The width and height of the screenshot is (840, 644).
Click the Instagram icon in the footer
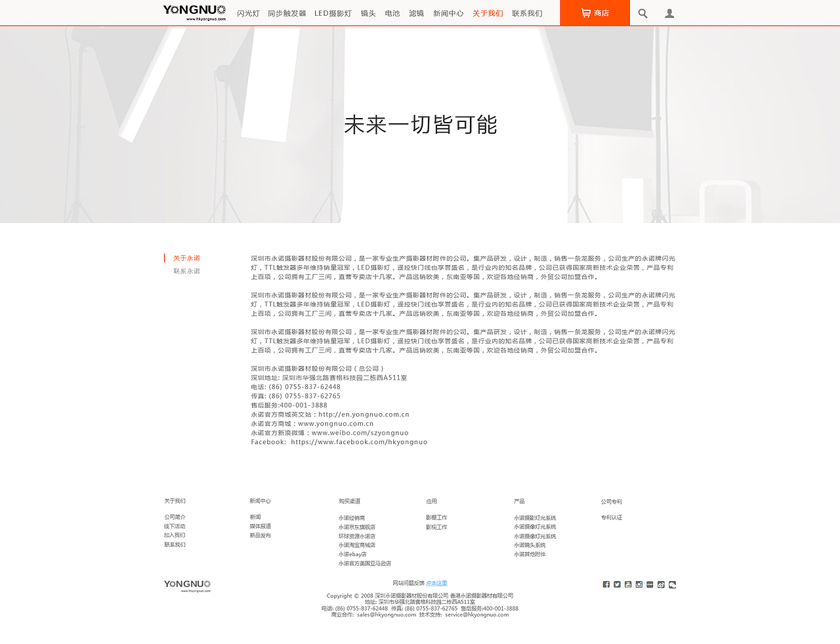click(639, 584)
